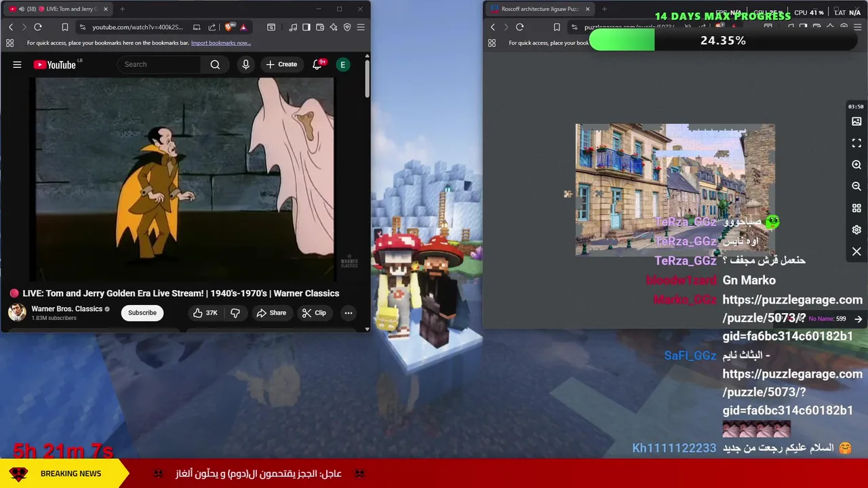
Task: Click the Import bookmarks now link
Action: point(220,43)
